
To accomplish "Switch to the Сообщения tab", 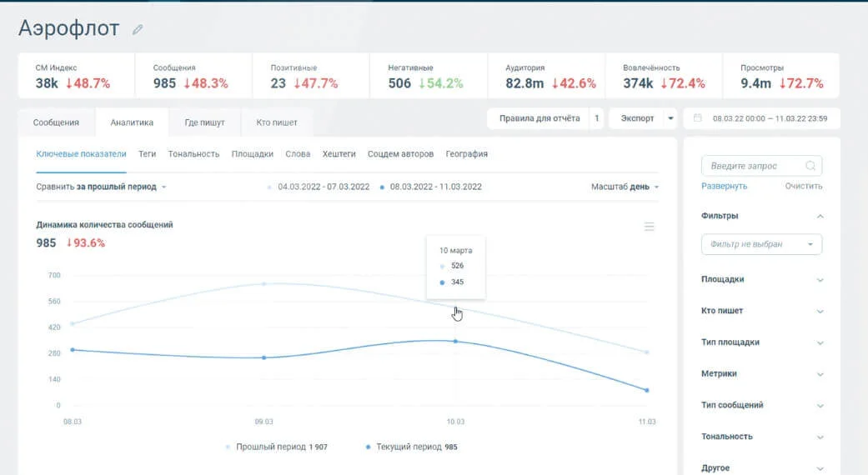I will pos(56,122).
